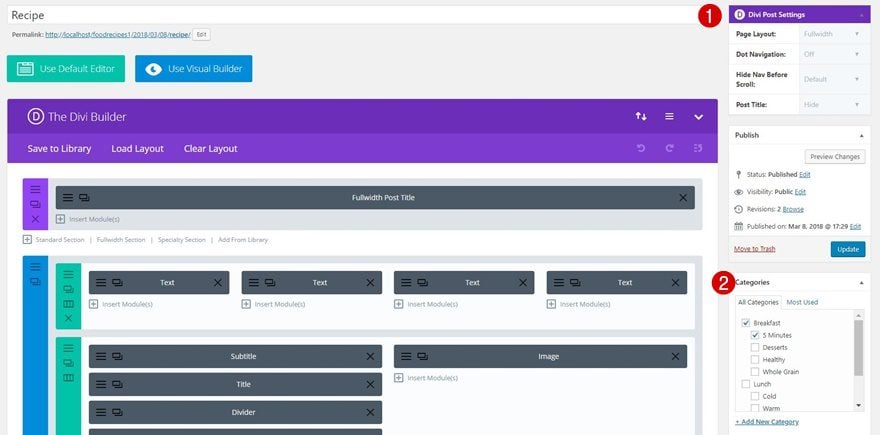Clone the blue standard section
880x435 pixels.
[x=35, y=282]
